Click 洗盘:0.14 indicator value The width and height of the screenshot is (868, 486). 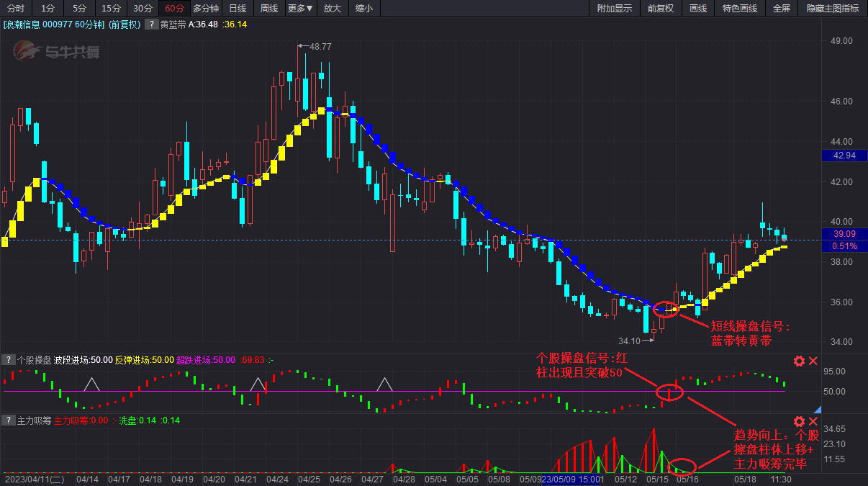138,420
